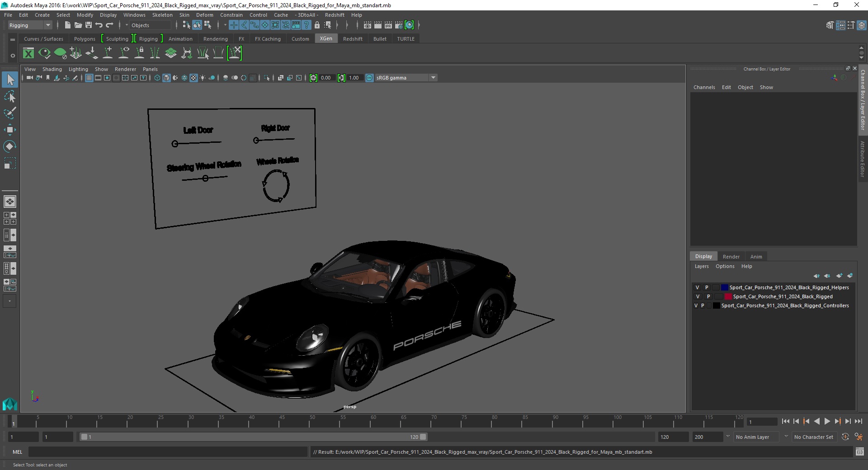Click the Undo arrow icon

[x=99, y=25]
